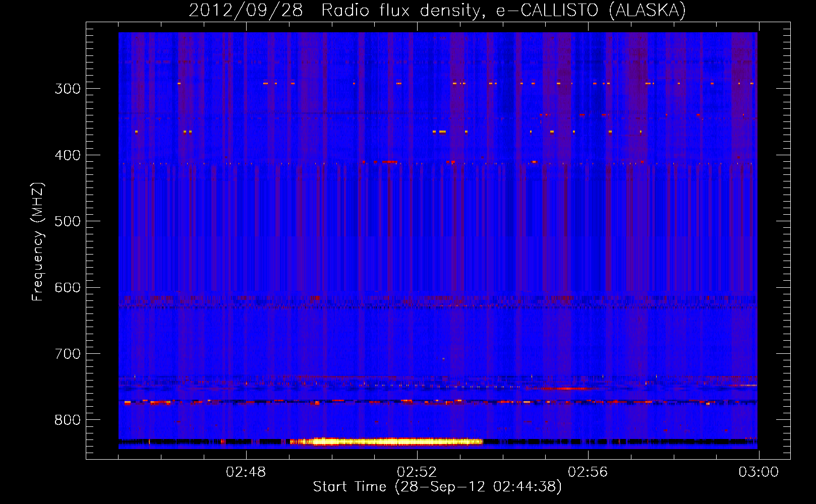The image size is (816, 504).
Task: Click the 500 frequency tick label
Action: 68,221
